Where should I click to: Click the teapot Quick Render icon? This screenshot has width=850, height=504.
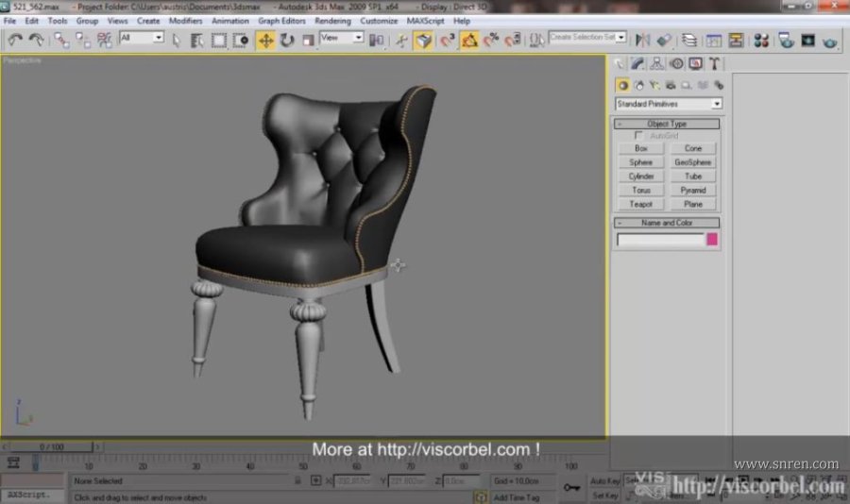click(829, 41)
